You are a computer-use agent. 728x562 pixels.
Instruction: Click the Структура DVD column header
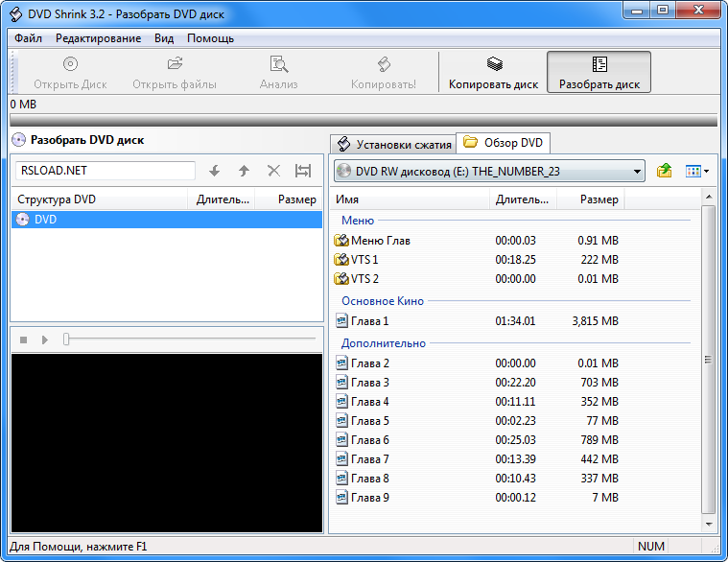point(100,199)
